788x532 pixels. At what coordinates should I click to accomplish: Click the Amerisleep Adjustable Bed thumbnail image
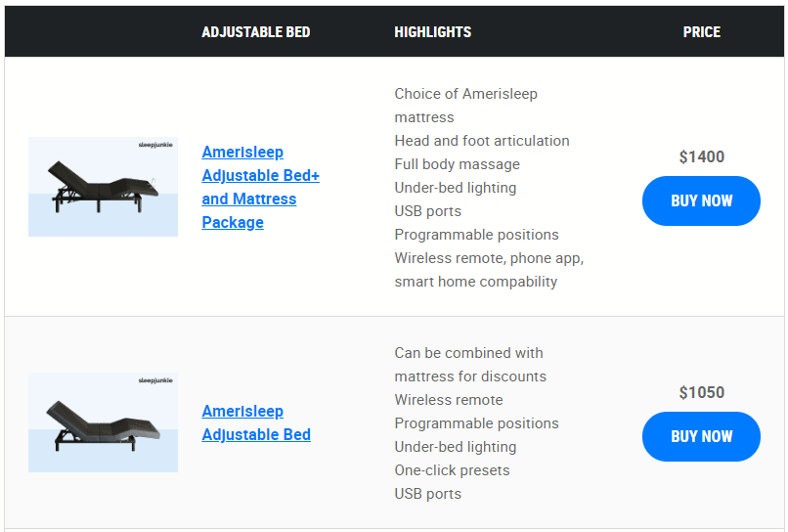pyautogui.click(x=103, y=422)
